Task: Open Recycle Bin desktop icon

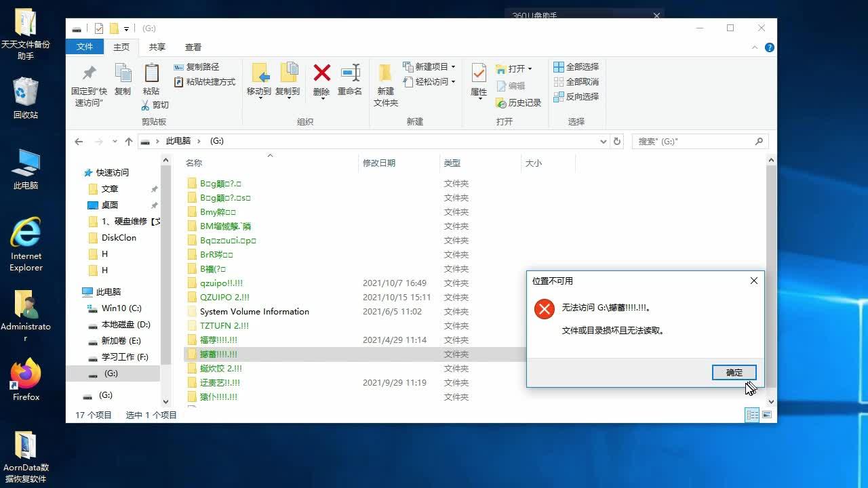Action: 26,98
